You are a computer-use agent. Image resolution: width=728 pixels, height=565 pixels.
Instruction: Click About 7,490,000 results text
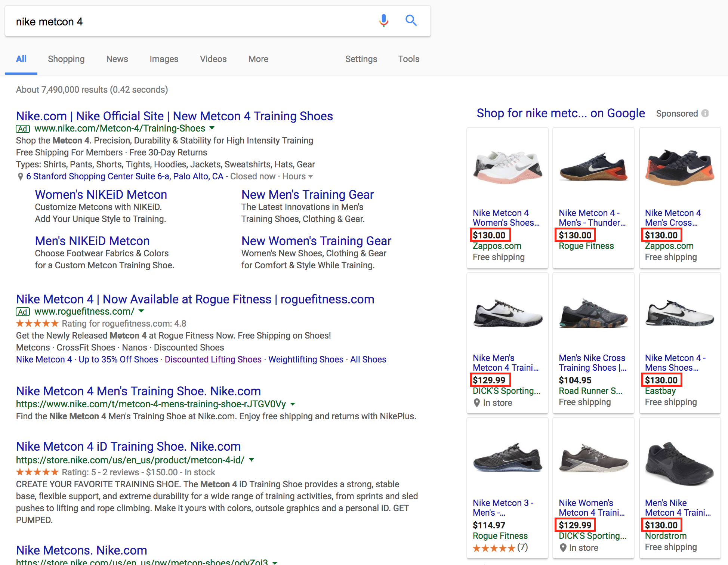(x=92, y=90)
